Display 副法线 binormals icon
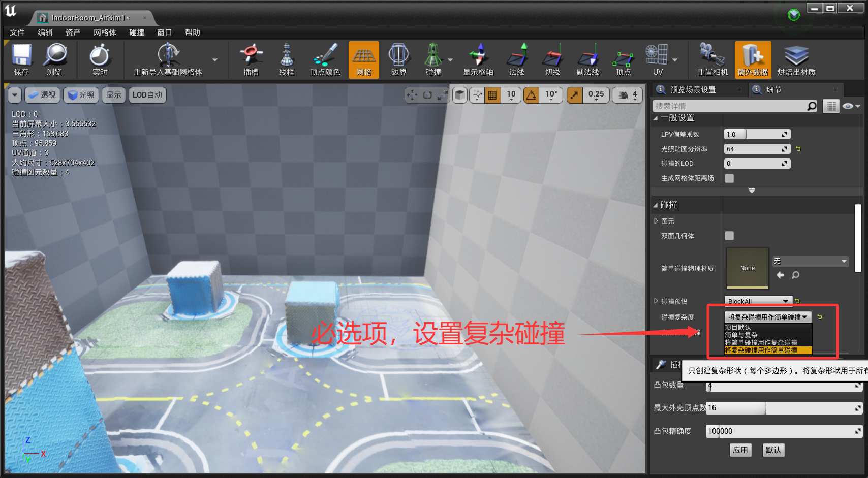The width and height of the screenshot is (868, 478). (x=587, y=59)
